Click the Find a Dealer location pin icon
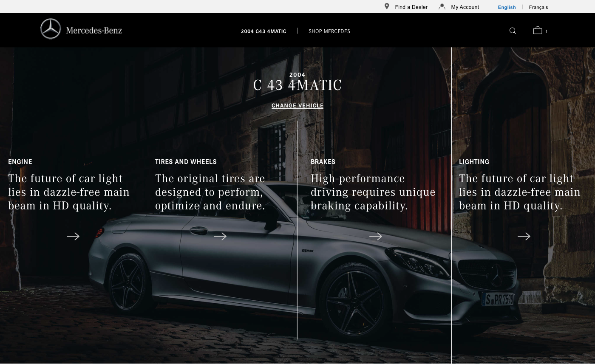595x364 pixels. pyautogui.click(x=387, y=6)
